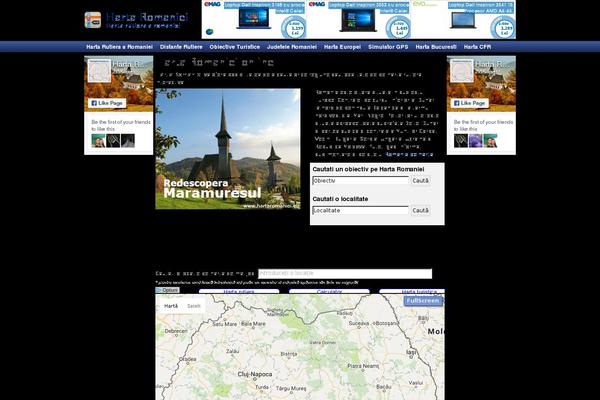Open the Harta Romaniei site title link
This screenshot has width=600, height=400.
[147, 17]
